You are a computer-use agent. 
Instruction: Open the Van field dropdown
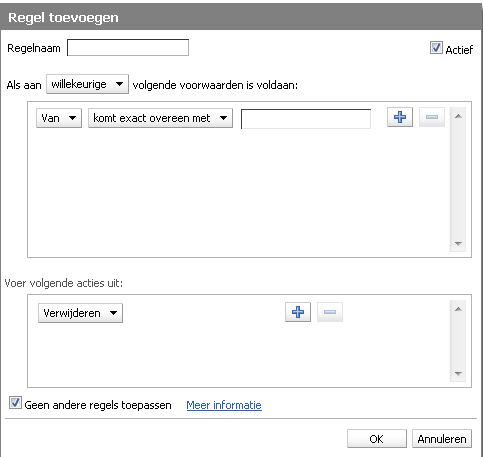point(59,118)
